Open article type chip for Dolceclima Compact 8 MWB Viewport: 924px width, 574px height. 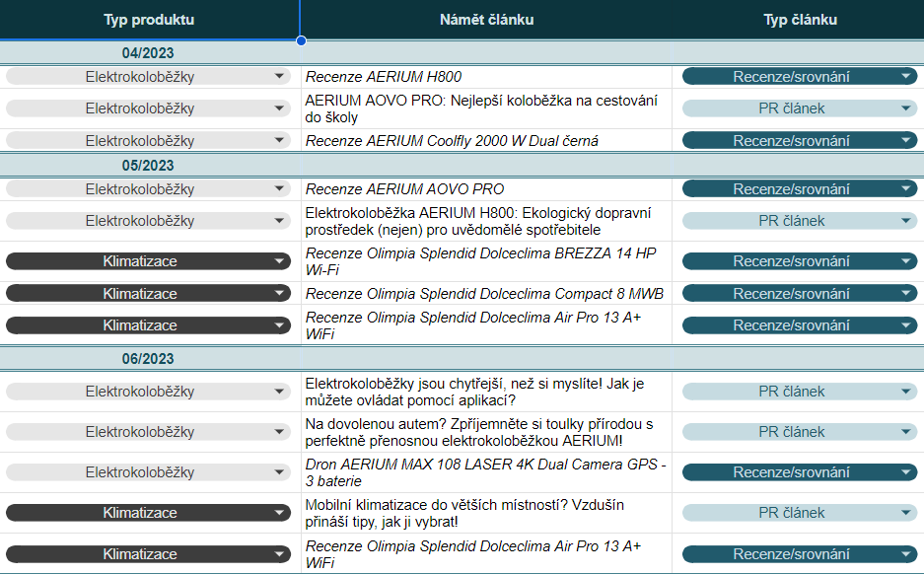click(799, 293)
